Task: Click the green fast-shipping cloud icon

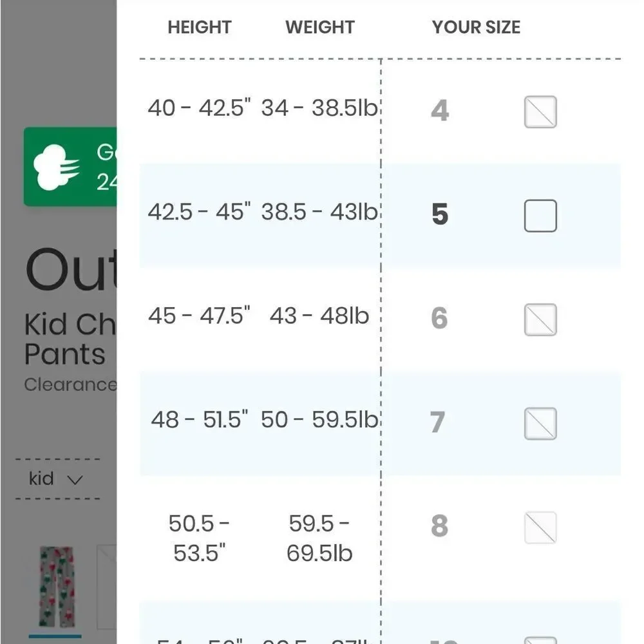Action: pos(56,167)
